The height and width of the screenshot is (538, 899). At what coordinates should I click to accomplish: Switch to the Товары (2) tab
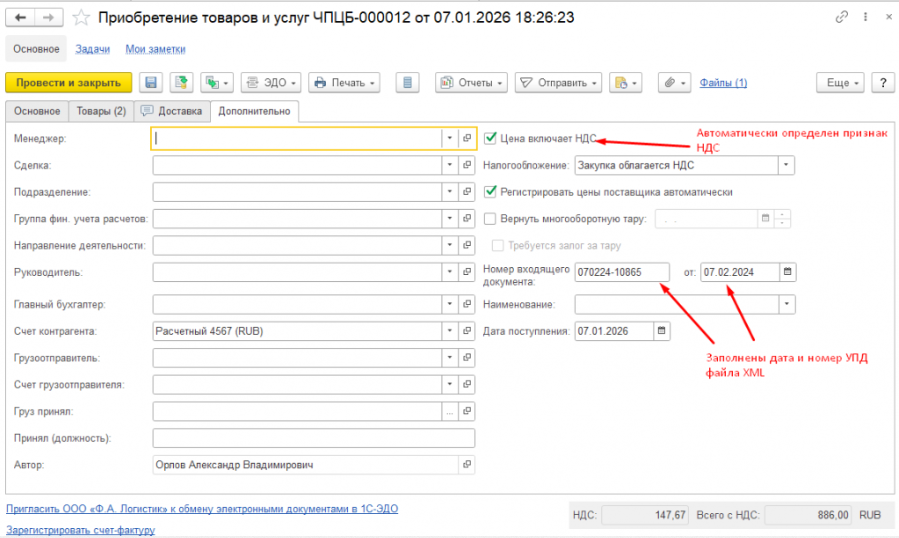(101, 111)
